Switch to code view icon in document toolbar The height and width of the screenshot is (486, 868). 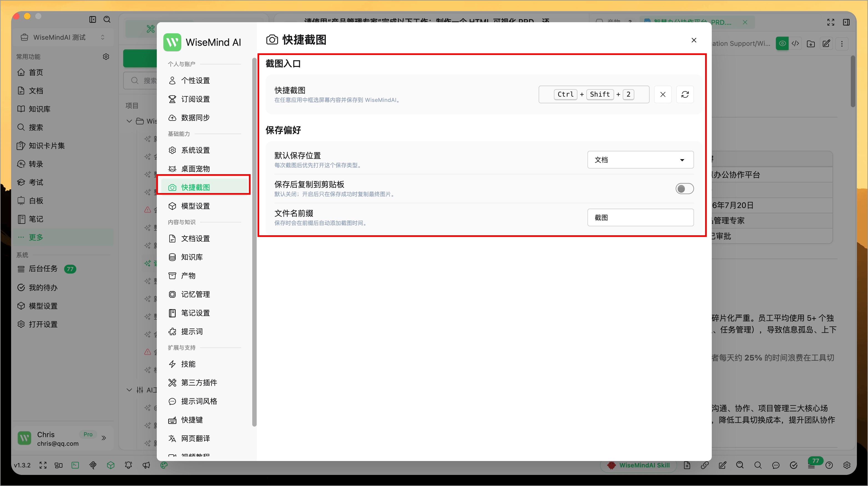pyautogui.click(x=795, y=44)
